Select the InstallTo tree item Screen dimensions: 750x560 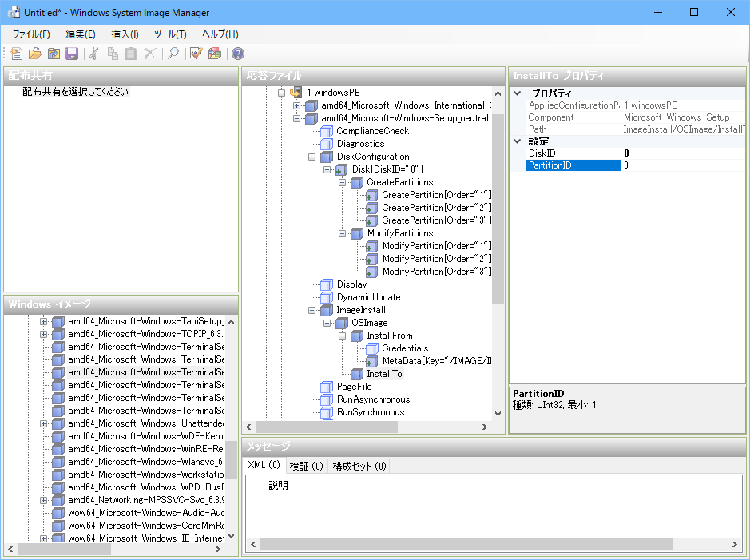click(x=384, y=374)
